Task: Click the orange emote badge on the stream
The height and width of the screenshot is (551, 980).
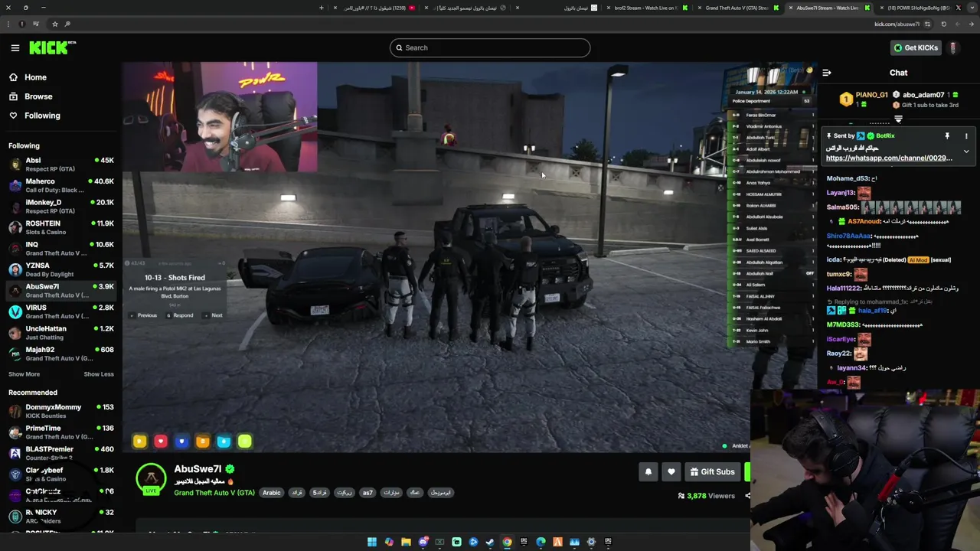Action: pos(203,441)
